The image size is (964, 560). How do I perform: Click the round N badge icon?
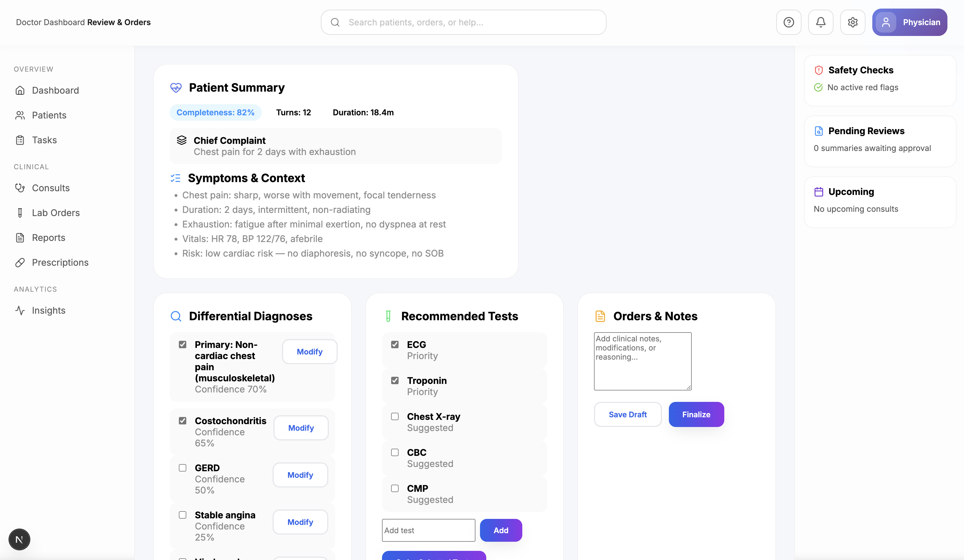tap(19, 539)
